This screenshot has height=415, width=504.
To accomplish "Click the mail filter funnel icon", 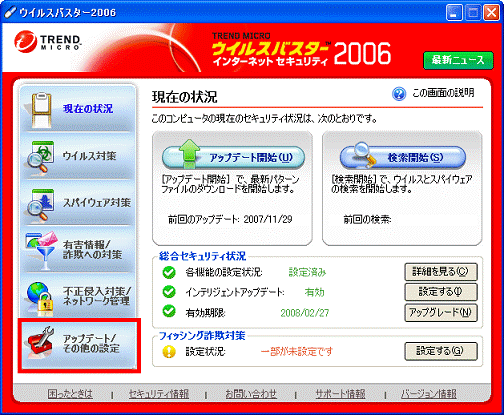I will pyautogui.click(x=41, y=250).
